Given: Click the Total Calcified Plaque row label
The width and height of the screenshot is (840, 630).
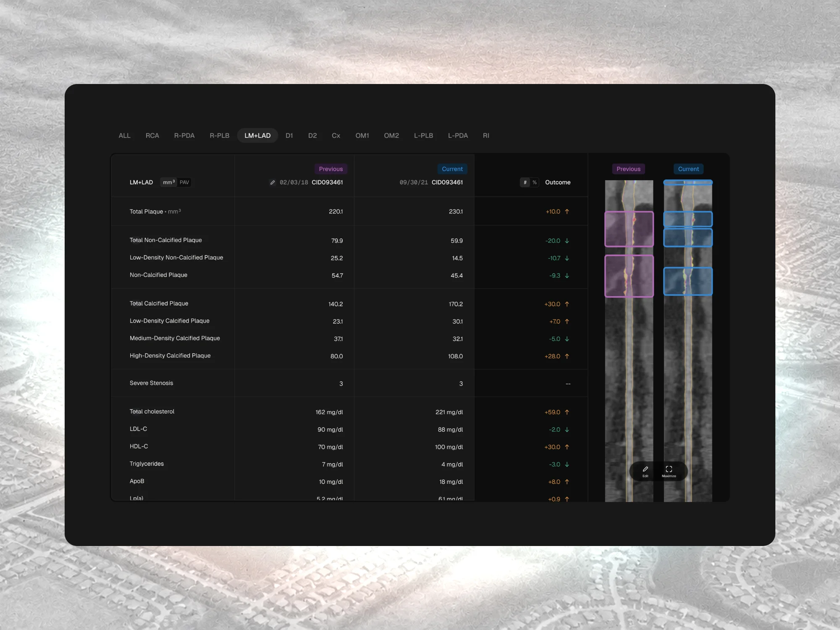Looking at the screenshot, I should (159, 303).
